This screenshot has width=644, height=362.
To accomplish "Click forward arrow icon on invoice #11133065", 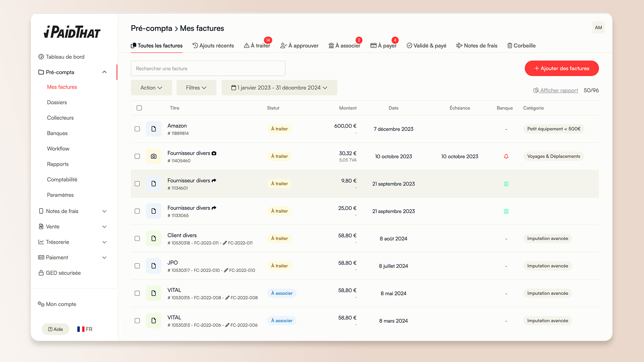I will 214,208.
